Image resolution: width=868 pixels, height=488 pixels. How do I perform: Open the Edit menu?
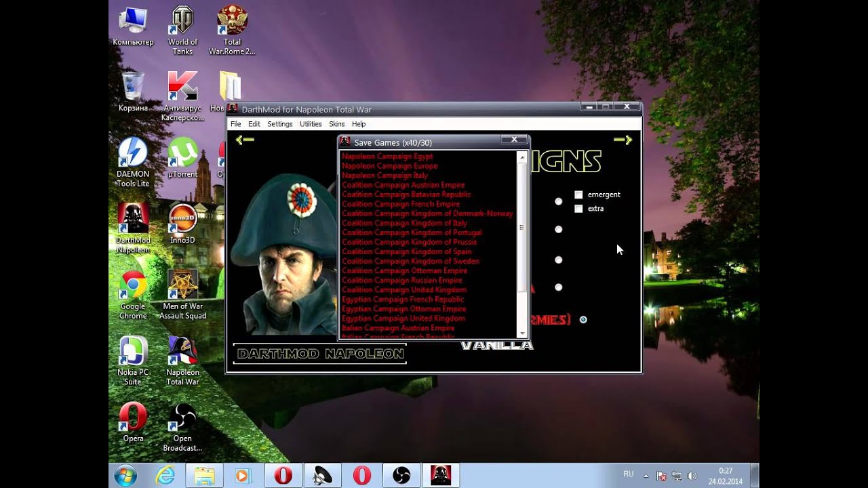[254, 124]
